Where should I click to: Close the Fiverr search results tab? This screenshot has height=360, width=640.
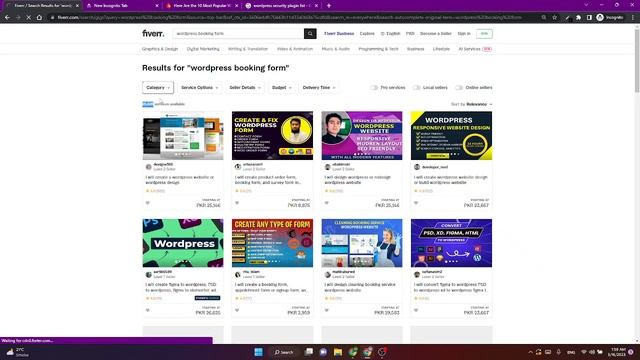tap(77, 6)
